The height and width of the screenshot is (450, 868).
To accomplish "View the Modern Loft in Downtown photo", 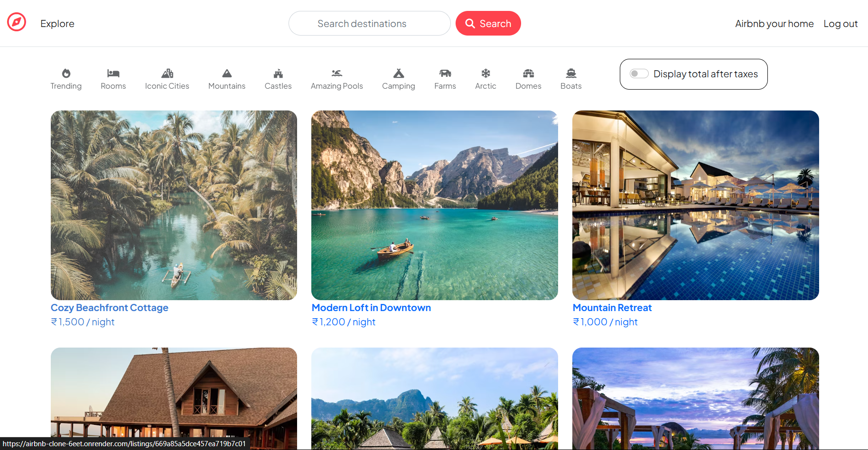I will pyautogui.click(x=435, y=205).
